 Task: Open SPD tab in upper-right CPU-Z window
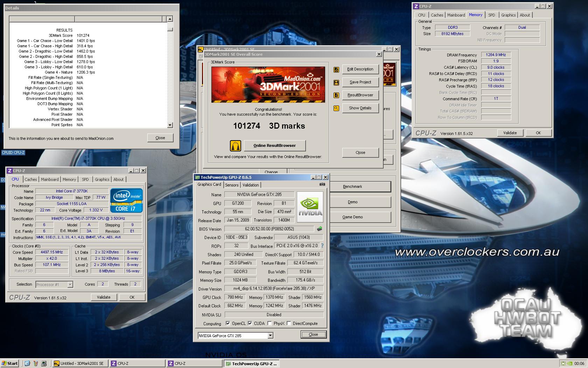pyautogui.click(x=492, y=15)
